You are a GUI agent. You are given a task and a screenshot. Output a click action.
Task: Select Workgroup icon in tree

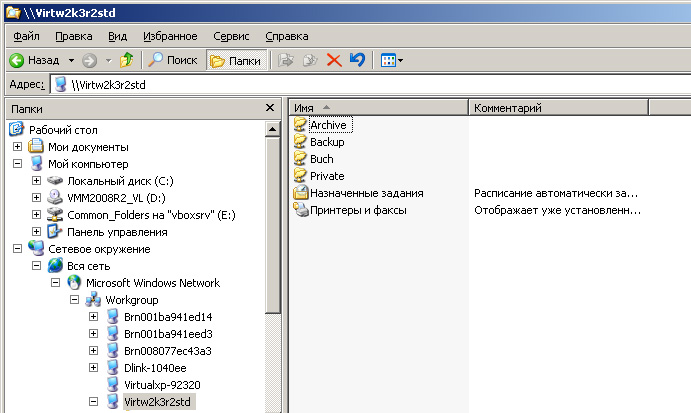93,300
